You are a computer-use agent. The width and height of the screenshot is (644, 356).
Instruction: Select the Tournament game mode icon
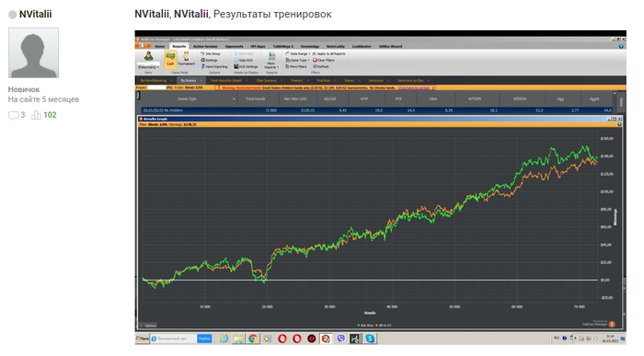(x=186, y=59)
